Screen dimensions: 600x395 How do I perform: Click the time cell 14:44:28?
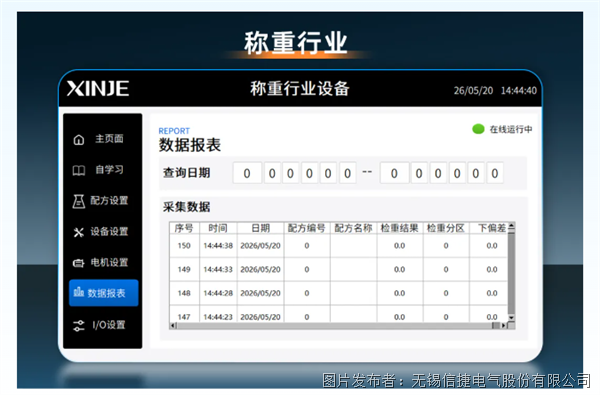coord(218,293)
